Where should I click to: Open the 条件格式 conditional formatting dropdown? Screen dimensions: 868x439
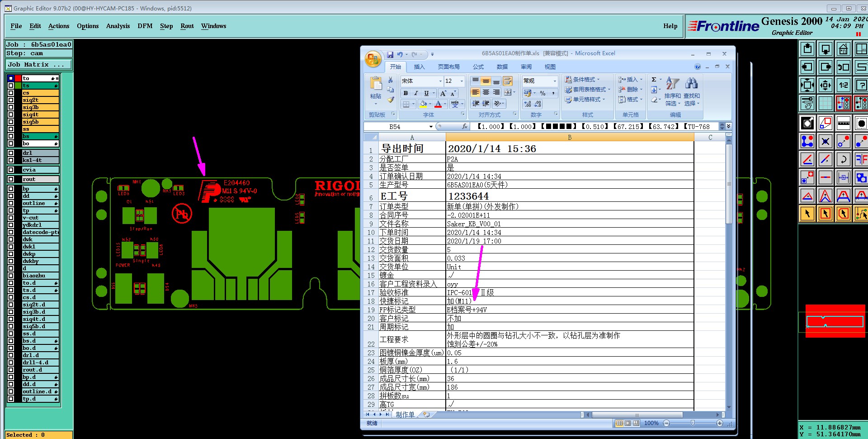pyautogui.click(x=582, y=80)
